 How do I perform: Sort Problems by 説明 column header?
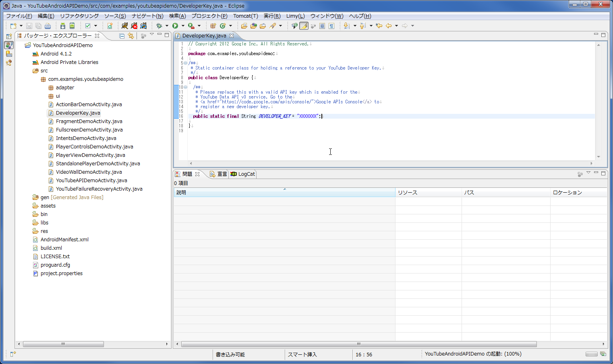tap(284, 193)
